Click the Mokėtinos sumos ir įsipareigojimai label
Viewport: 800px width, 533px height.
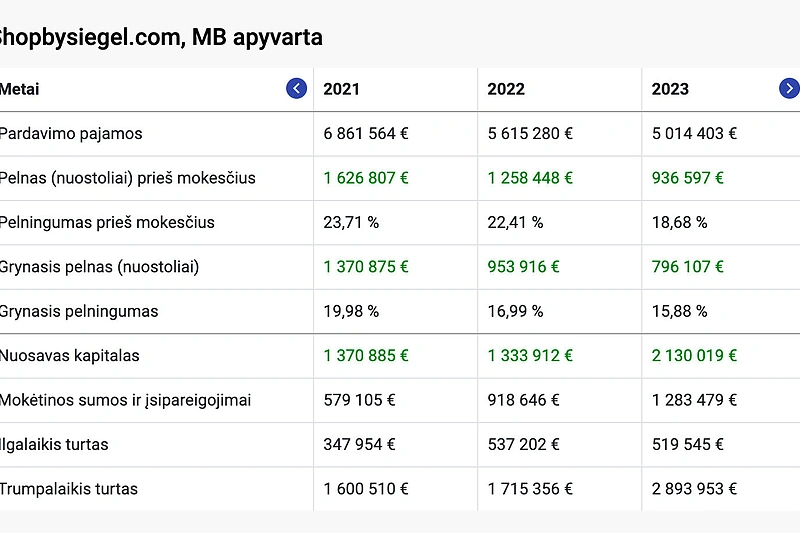click(x=126, y=400)
